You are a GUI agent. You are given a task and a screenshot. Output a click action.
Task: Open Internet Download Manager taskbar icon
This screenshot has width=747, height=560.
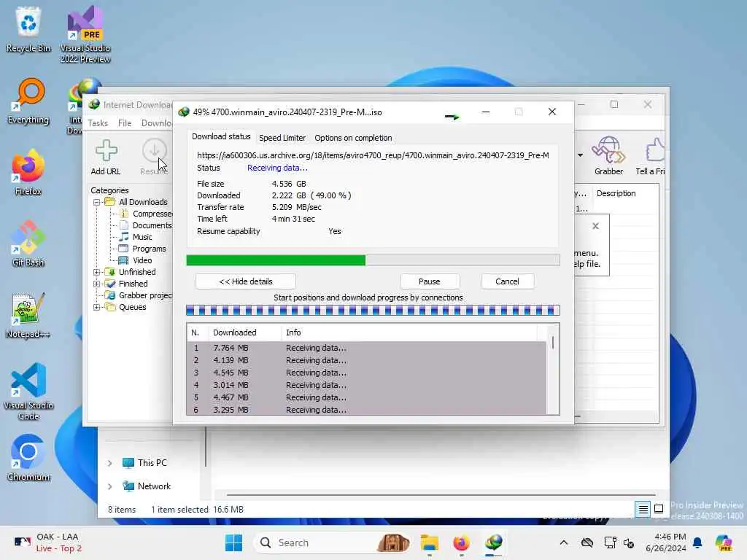(493, 542)
